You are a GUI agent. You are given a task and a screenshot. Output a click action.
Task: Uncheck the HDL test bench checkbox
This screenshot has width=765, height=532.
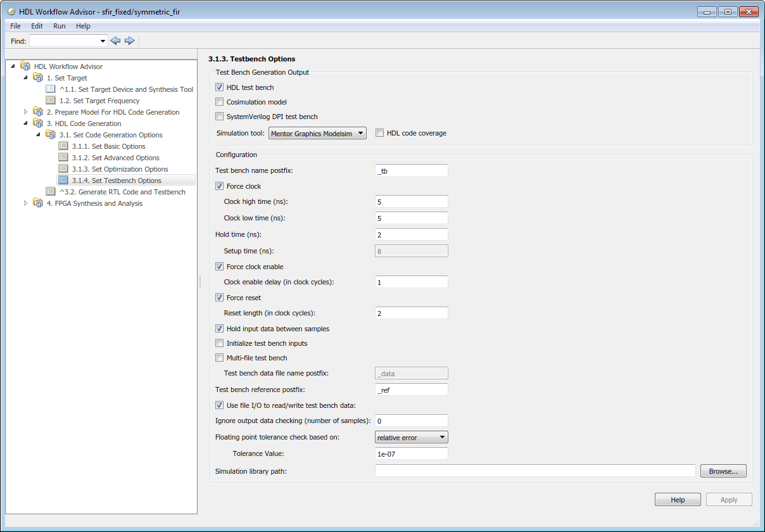coord(220,87)
